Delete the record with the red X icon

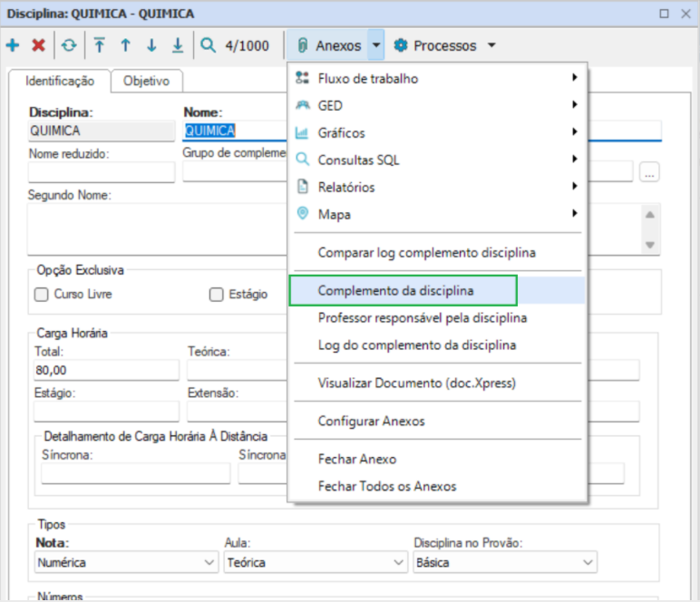click(x=38, y=45)
